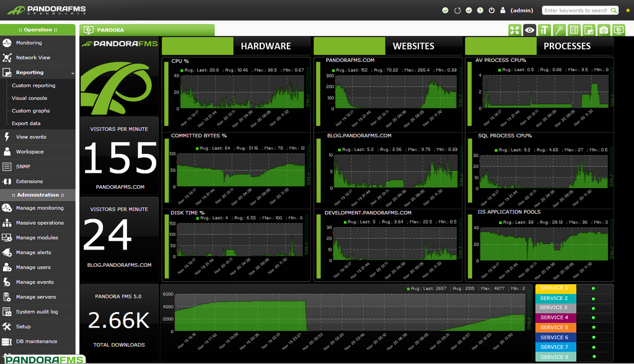
Task: Click the 2.66K total downloads value
Action: [119, 321]
